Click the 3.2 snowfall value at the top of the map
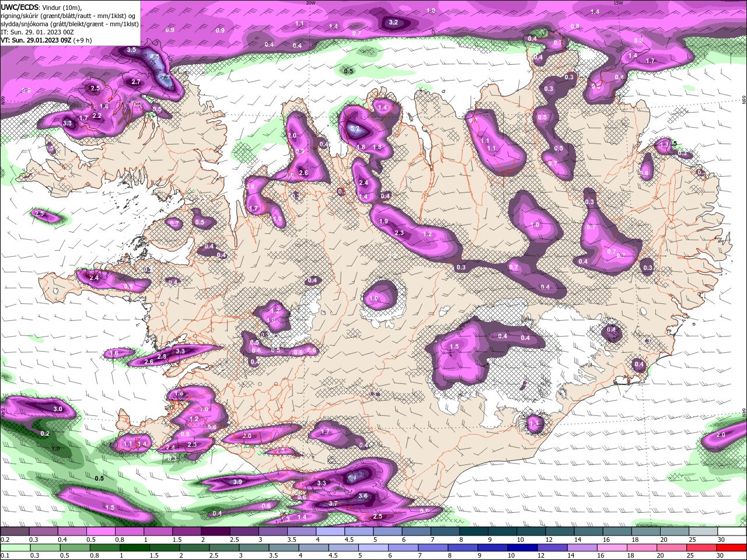The height and width of the screenshot is (560, 747). pos(393,22)
